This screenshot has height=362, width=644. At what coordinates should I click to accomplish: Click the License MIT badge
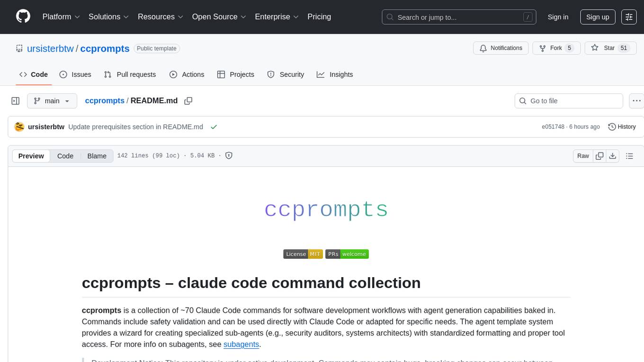303,254
